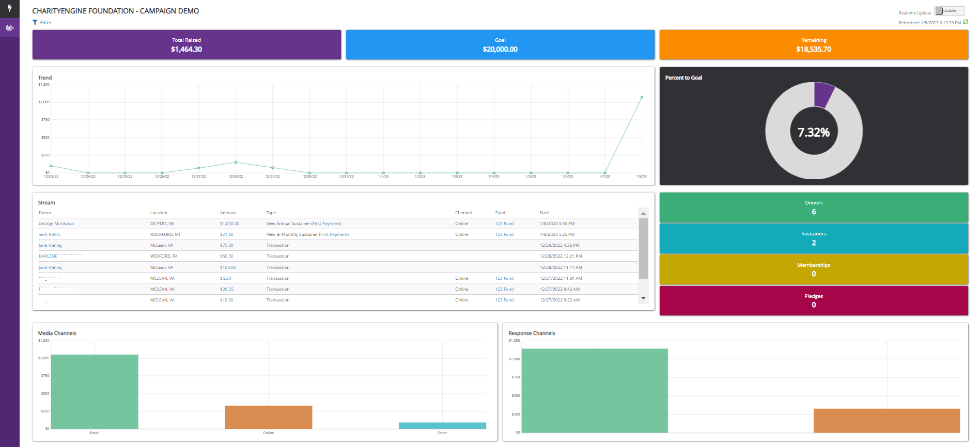The width and height of the screenshot is (980, 447).
Task: Toggle the Realtime Update switch
Action: click(949, 11)
